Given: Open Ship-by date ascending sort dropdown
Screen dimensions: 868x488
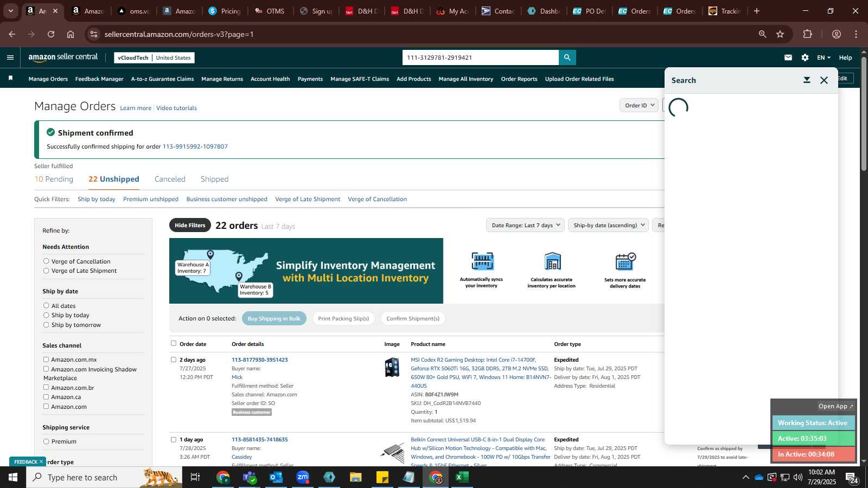Looking at the screenshot, I should click(x=608, y=225).
